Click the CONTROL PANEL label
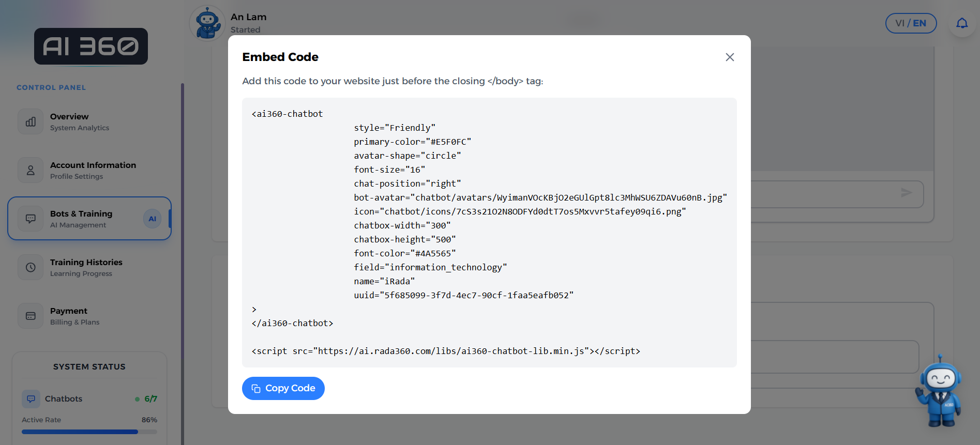The height and width of the screenshot is (445, 980). (51, 87)
